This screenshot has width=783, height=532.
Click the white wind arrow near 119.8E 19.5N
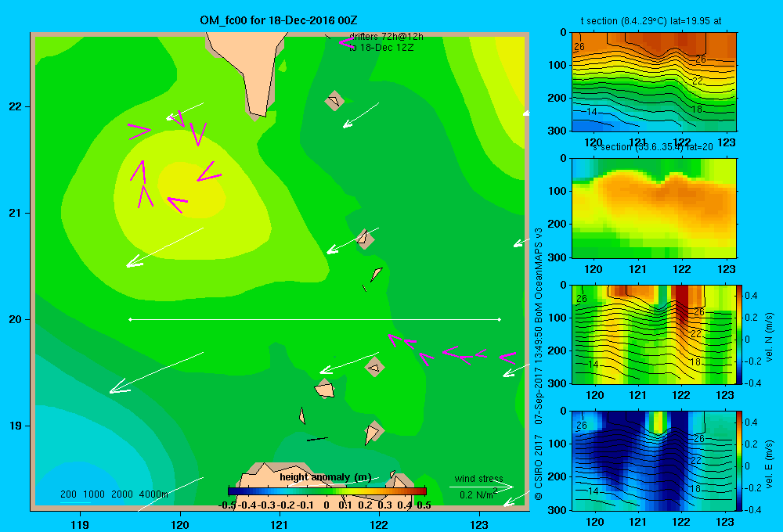tap(157, 373)
